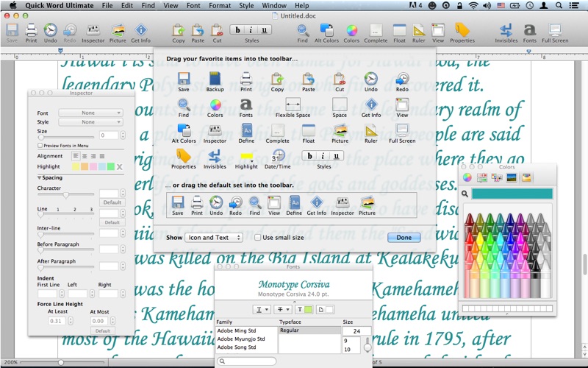Open the Font dropdown in the Inspector

(90, 113)
